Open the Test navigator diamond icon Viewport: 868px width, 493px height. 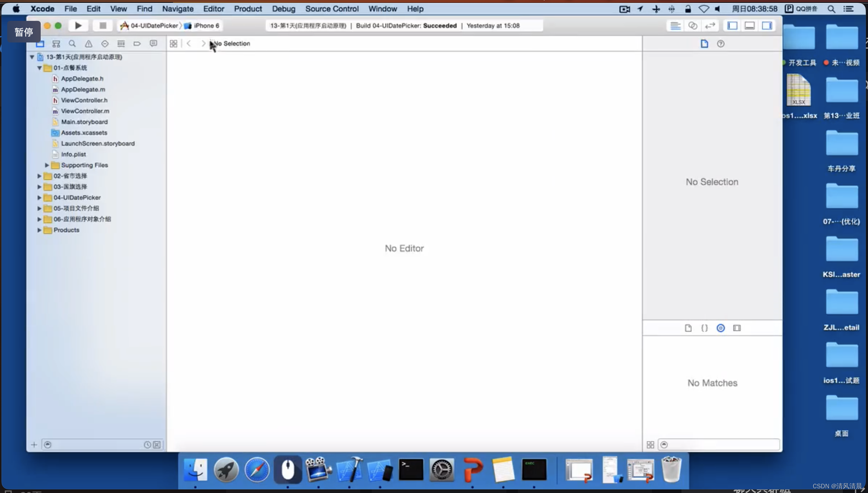[x=105, y=44]
